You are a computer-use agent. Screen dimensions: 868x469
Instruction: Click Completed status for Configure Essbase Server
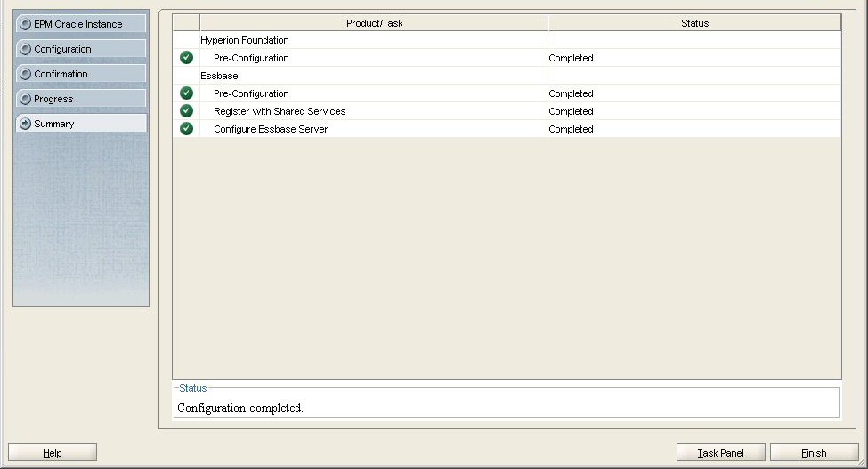point(571,129)
